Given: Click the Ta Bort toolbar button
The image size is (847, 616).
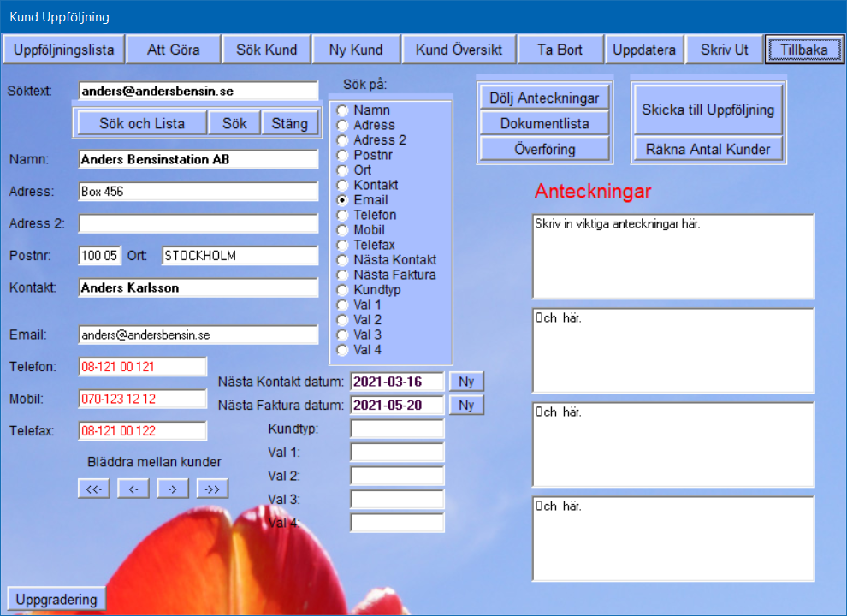Looking at the screenshot, I should pos(560,50).
